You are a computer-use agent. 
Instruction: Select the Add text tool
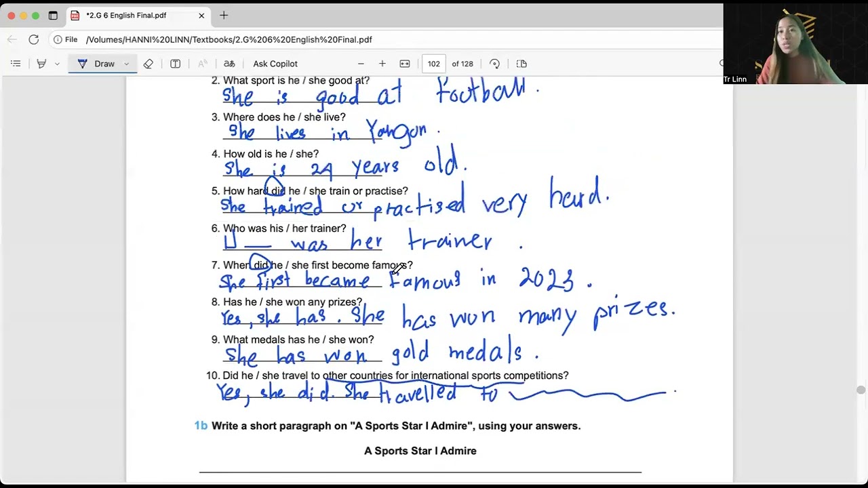pyautogui.click(x=175, y=64)
